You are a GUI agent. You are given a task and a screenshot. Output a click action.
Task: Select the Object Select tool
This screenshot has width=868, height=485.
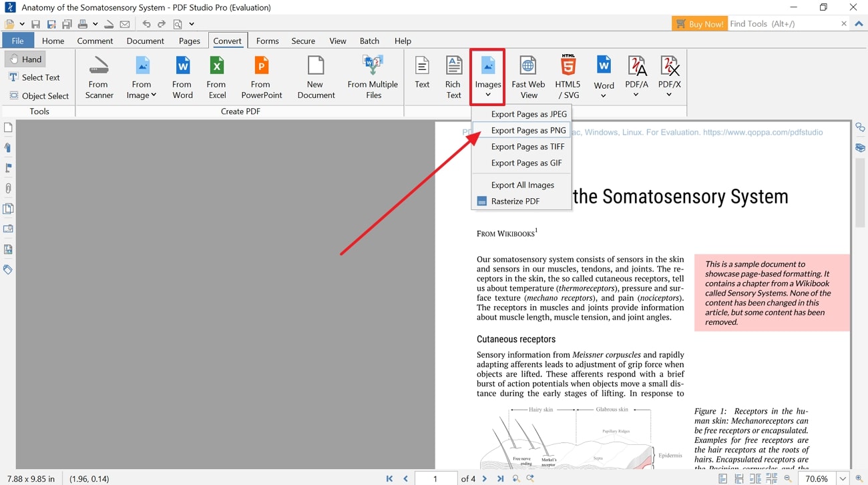pyautogui.click(x=39, y=95)
